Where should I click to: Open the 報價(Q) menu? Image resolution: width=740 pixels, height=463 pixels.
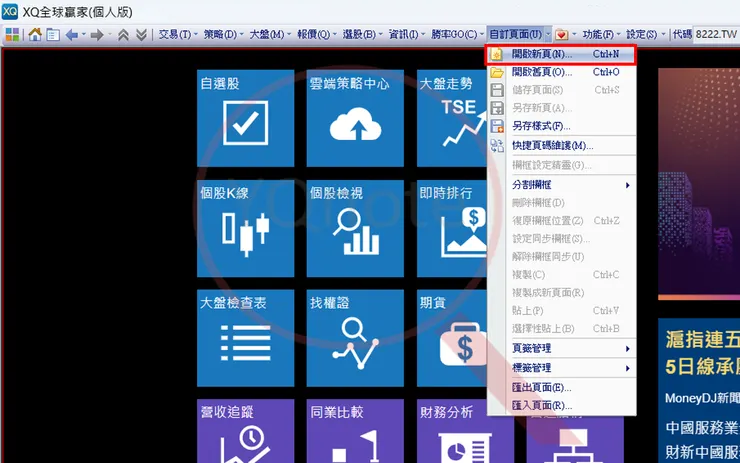(x=316, y=35)
